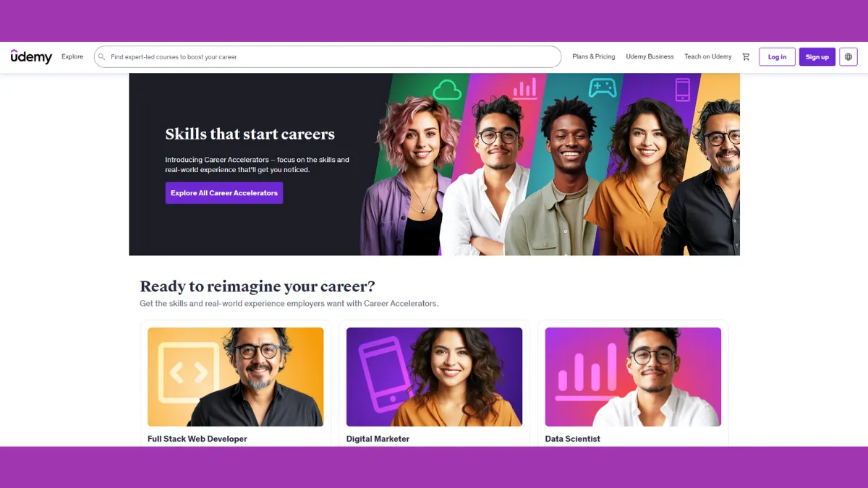Focus the course search field
The width and height of the screenshot is (868, 488).
coord(328,57)
